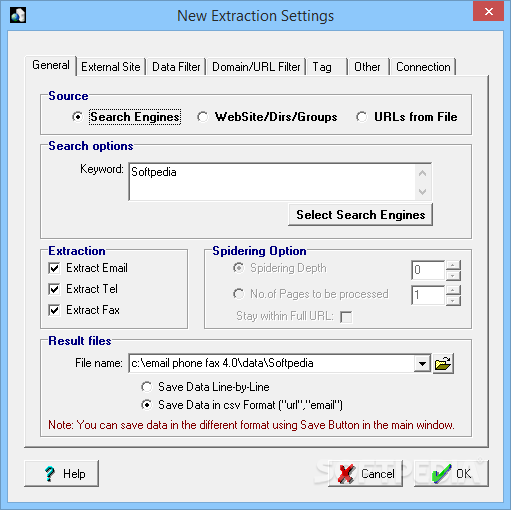
Task: Select the Spidering Depth radio option
Action: 280,268
